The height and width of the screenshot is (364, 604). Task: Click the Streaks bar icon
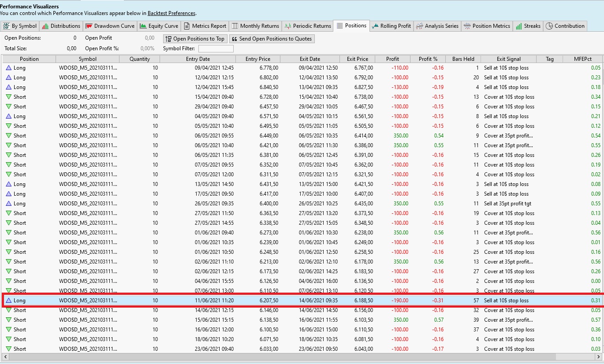pyautogui.click(x=519, y=26)
